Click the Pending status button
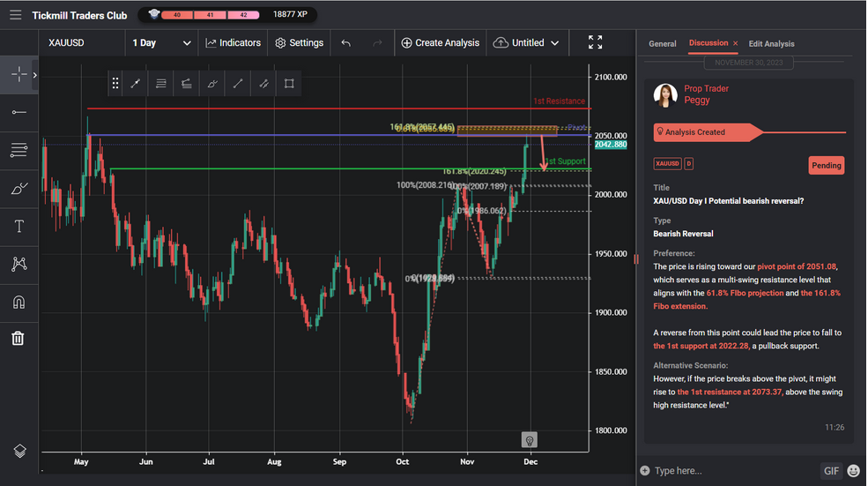This screenshot has height=486, width=868. [x=826, y=165]
